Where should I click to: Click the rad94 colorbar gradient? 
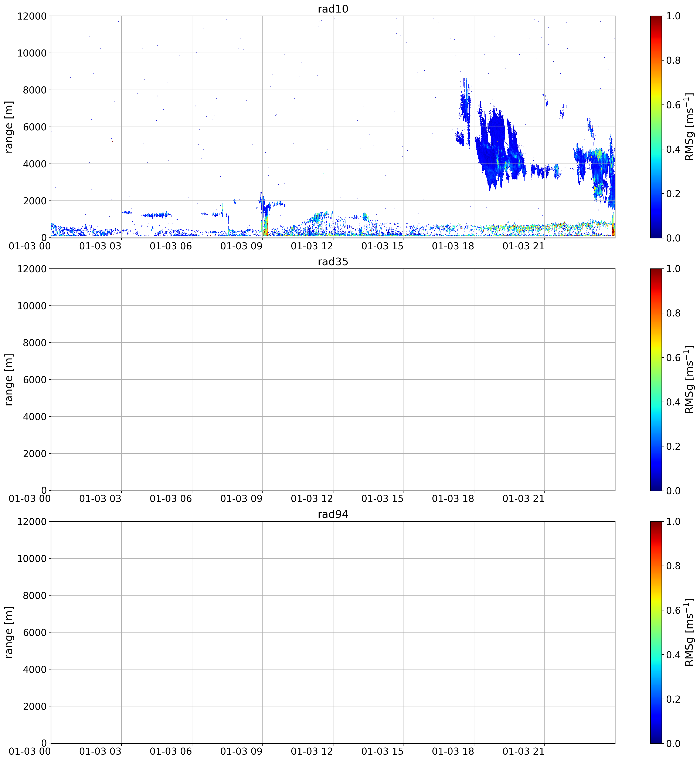click(656, 632)
